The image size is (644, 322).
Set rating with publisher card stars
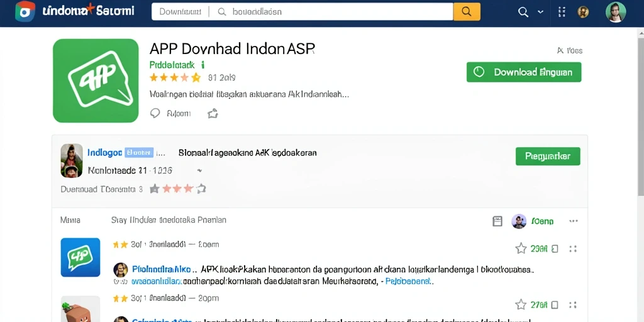coord(177,189)
